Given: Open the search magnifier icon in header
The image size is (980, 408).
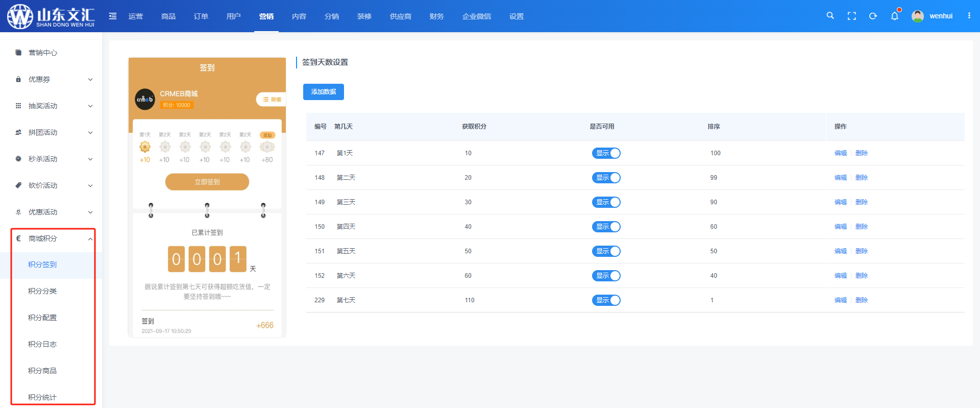Looking at the screenshot, I should click(830, 16).
